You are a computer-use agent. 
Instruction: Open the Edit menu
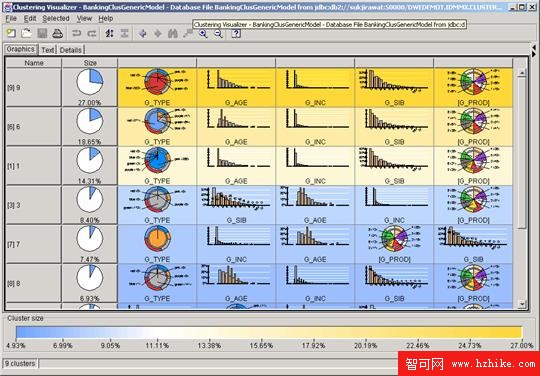(30, 18)
